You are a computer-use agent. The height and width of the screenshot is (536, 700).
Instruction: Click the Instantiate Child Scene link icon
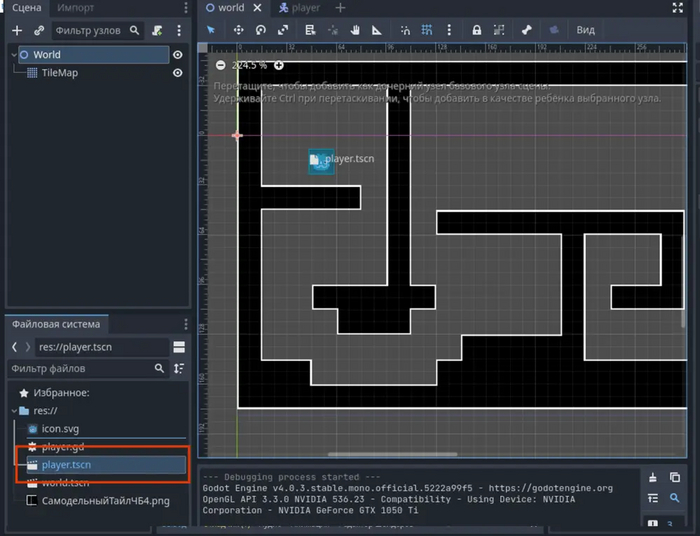tap(39, 31)
